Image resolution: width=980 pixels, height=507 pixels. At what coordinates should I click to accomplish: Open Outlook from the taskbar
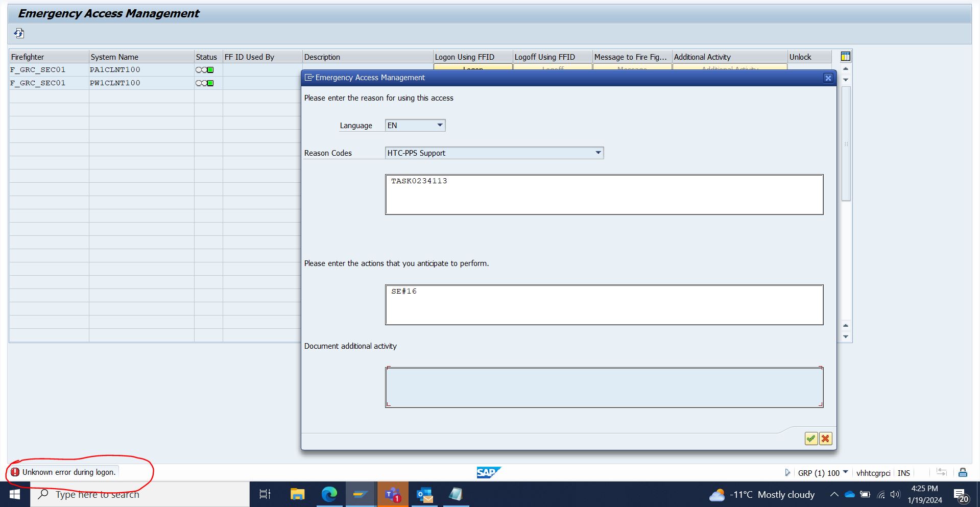pyautogui.click(x=424, y=494)
